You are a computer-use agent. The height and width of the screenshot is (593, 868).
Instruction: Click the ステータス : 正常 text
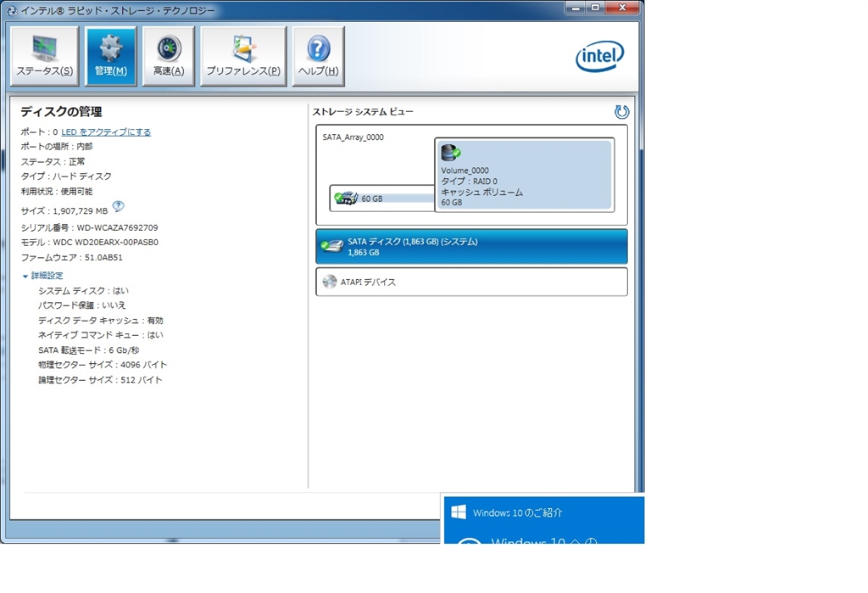53,161
